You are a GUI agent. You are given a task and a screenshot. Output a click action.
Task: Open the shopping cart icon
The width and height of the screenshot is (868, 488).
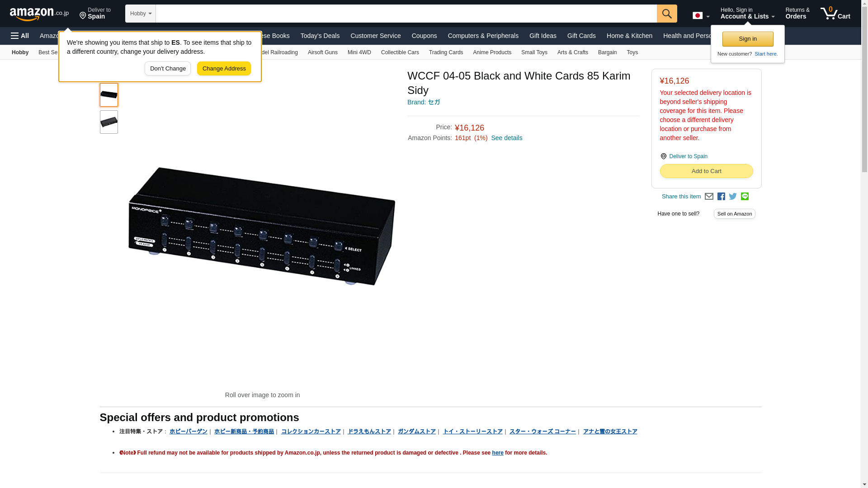coord(835,13)
